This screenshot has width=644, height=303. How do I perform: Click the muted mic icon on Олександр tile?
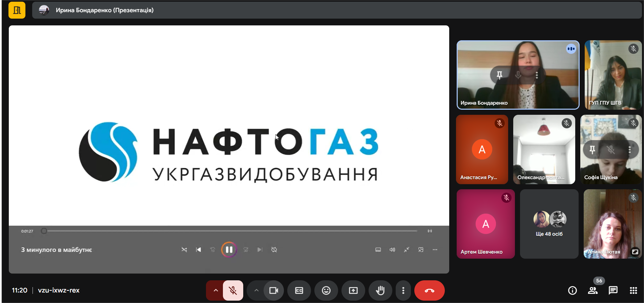click(x=566, y=123)
